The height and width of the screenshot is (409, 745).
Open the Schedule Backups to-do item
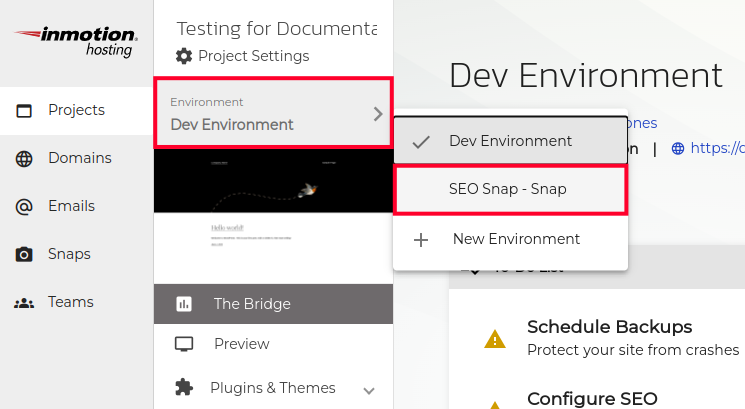pos(610,327)
